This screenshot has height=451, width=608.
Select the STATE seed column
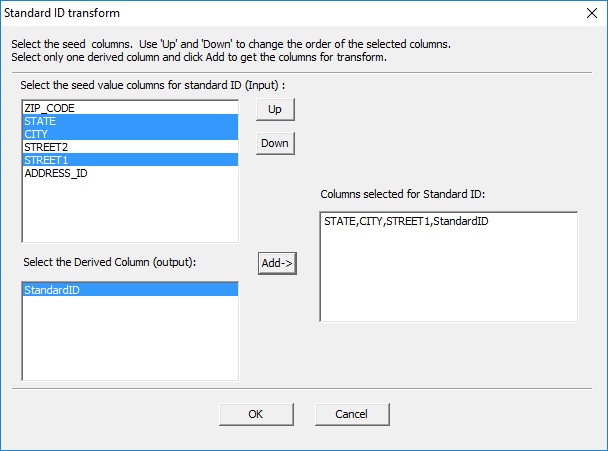pyautogui.click(x=130, y=121)
